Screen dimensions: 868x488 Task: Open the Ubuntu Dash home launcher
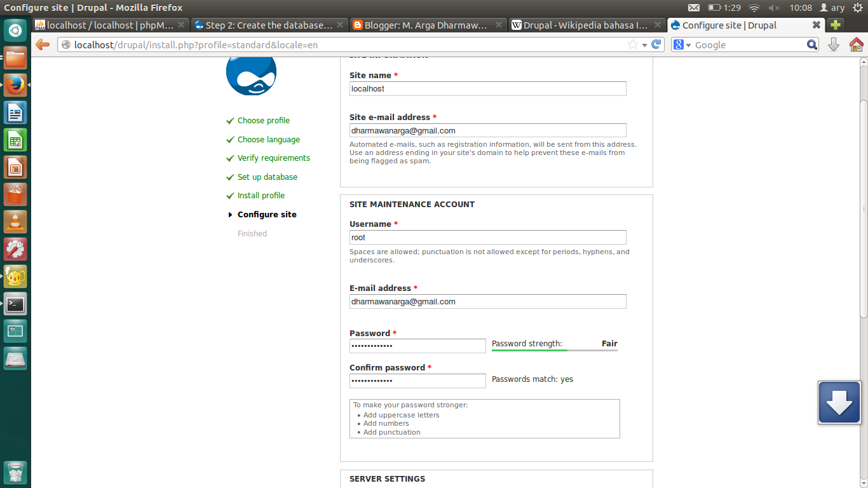tap(15, 30)
